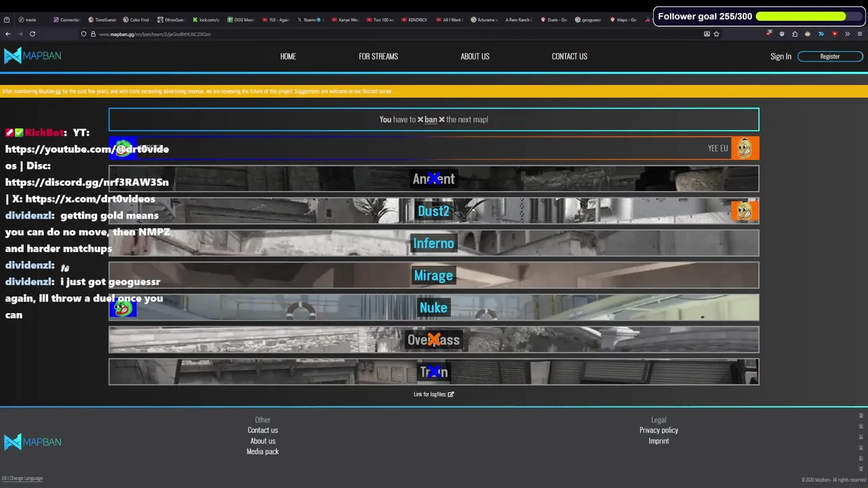Open the Firefox hamburger menu

860,34
